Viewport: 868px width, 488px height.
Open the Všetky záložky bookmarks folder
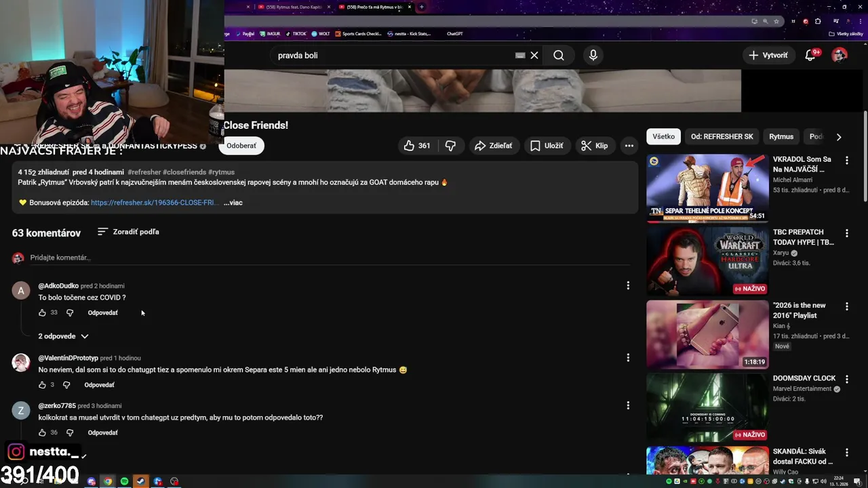[x=846, y=34]
